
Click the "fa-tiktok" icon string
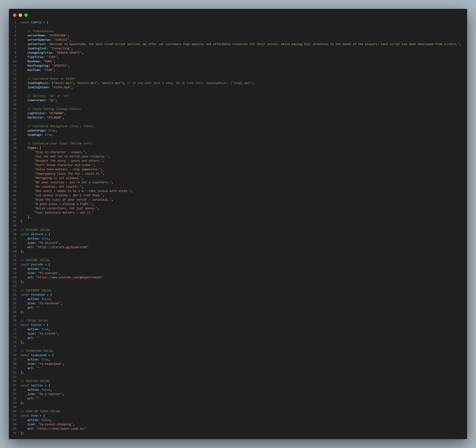(47, 333)
